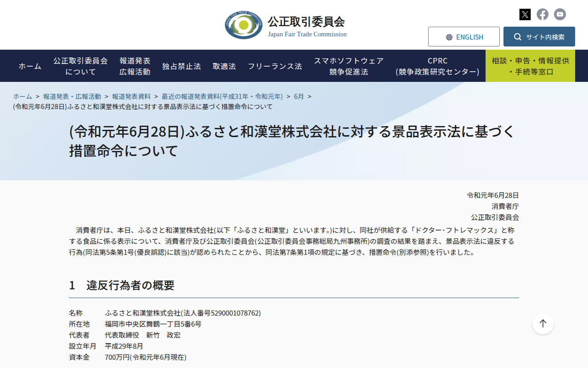
Task: Click the 消費者庁 line under the date
Action: pyautogui.click(x=505, y=207)
